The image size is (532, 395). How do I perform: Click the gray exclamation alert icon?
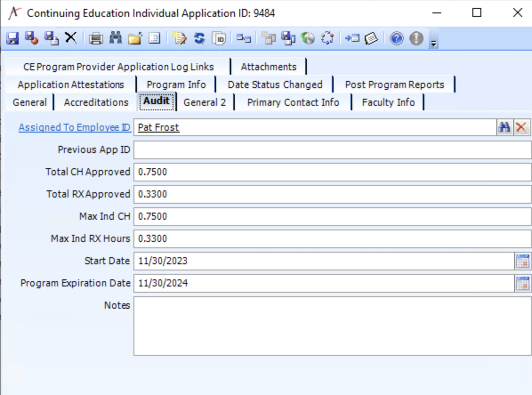tap(415, 38)
